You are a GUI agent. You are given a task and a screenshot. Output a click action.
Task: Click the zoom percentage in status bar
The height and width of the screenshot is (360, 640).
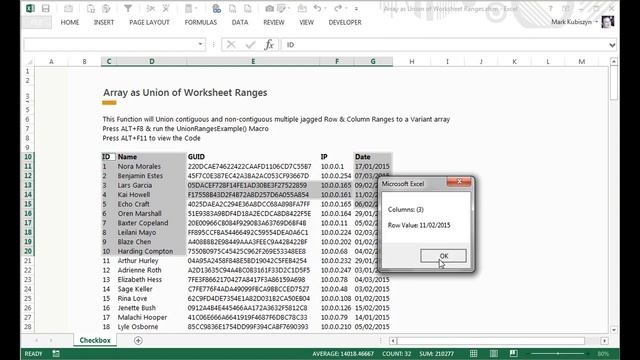[604, 353]
